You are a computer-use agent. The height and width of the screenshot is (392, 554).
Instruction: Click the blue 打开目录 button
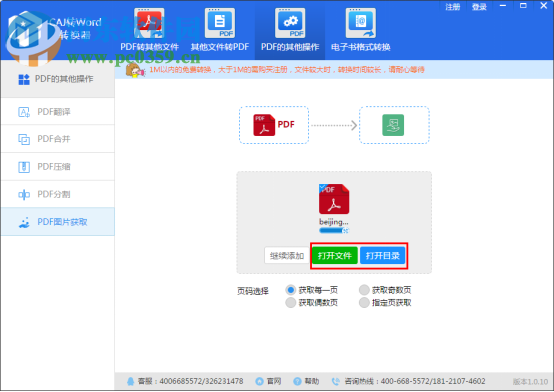(383, 256)
